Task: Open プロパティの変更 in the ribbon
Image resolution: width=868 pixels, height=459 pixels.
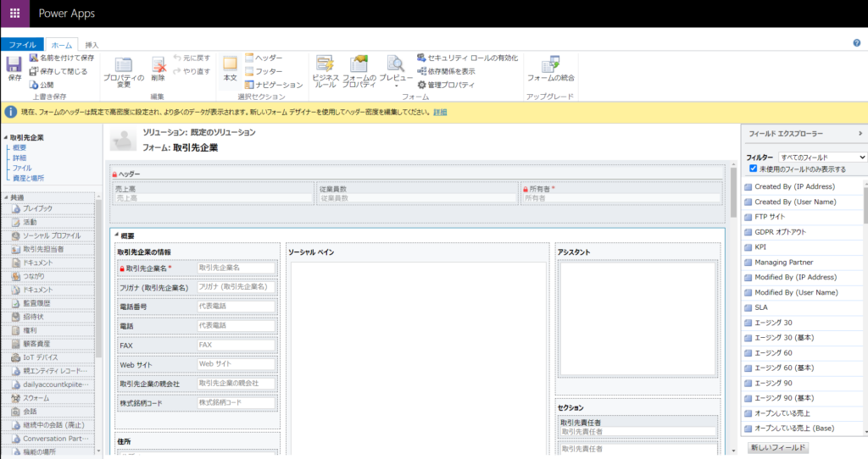Action: 124,72
